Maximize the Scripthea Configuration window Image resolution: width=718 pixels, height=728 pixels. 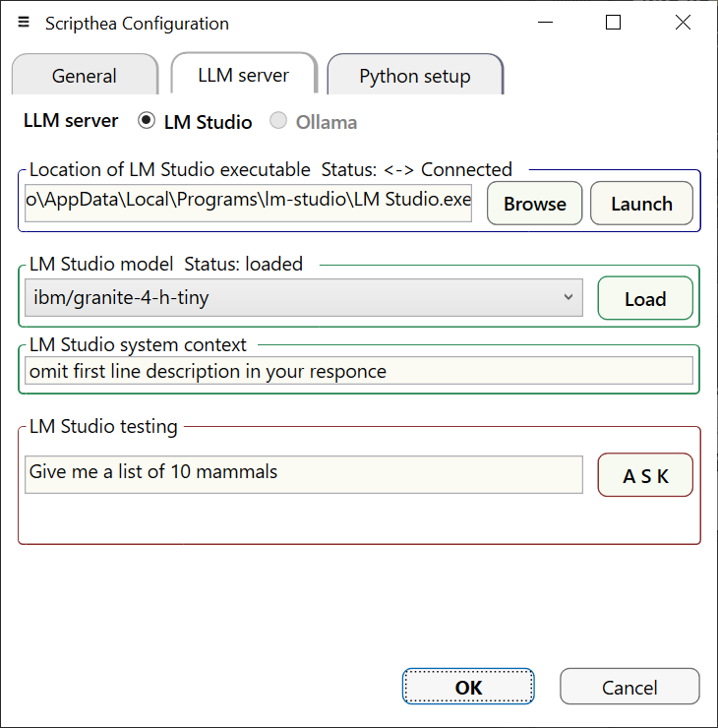coord(613,23)
